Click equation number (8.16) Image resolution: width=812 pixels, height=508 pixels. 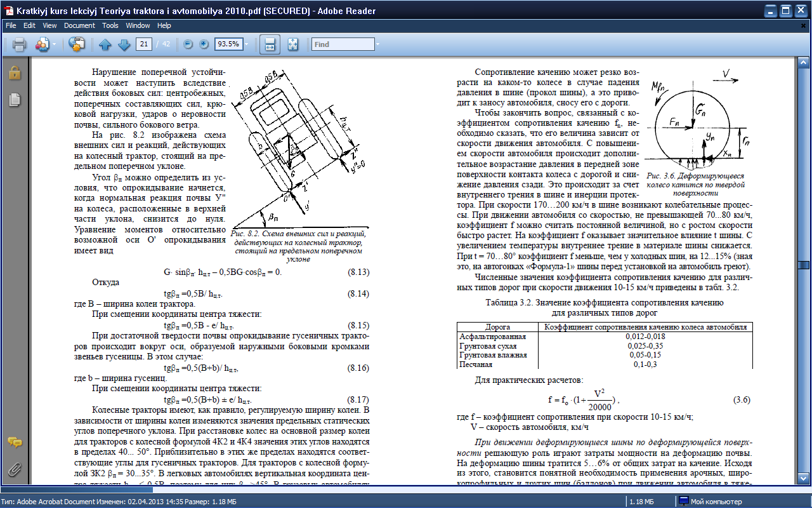[358, 368]
